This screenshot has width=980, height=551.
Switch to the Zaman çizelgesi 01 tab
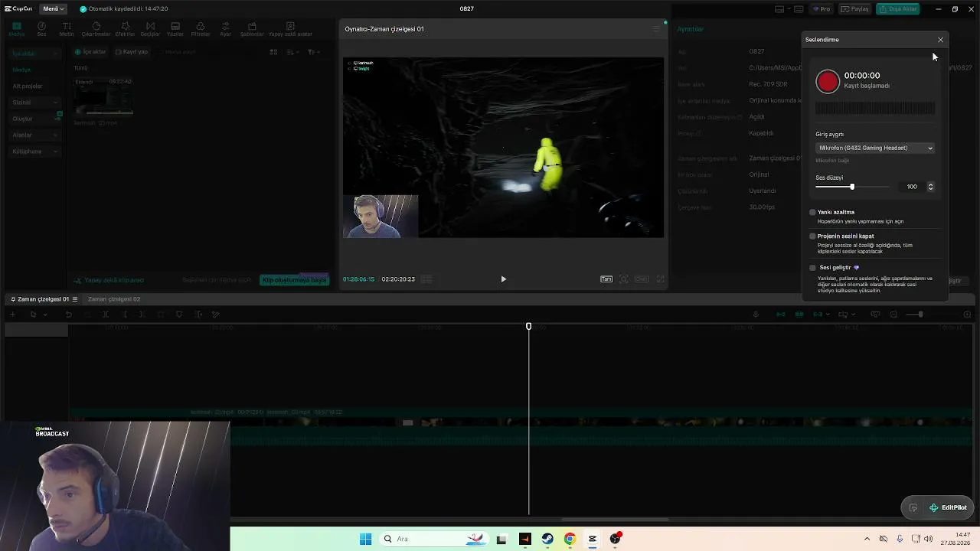(x=43, y=299)
